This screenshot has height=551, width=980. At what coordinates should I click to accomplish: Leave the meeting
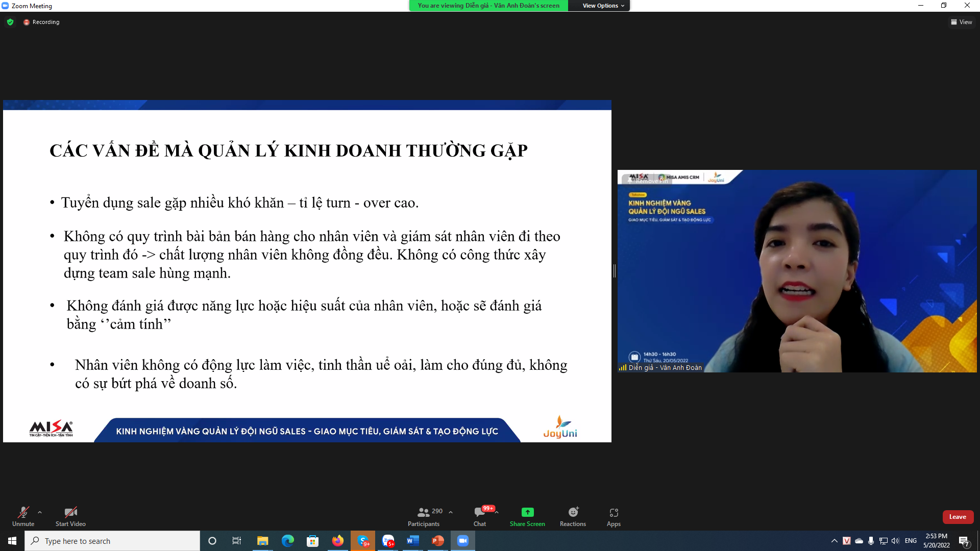coord(957,517)
